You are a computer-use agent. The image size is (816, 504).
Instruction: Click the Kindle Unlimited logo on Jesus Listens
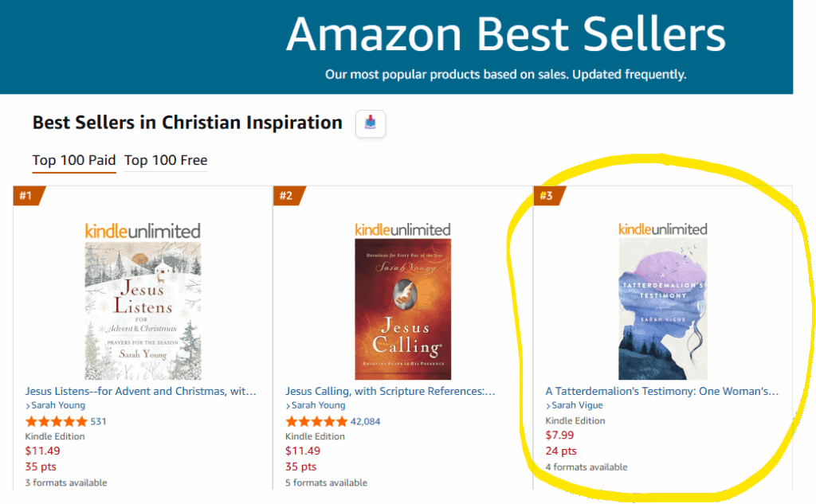coord(143,229)
